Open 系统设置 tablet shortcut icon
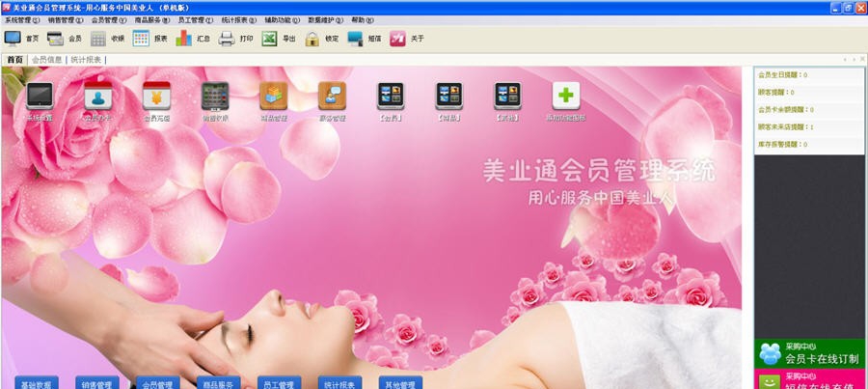The height and width of the screenshot is (389, 868). pos(40,96)
